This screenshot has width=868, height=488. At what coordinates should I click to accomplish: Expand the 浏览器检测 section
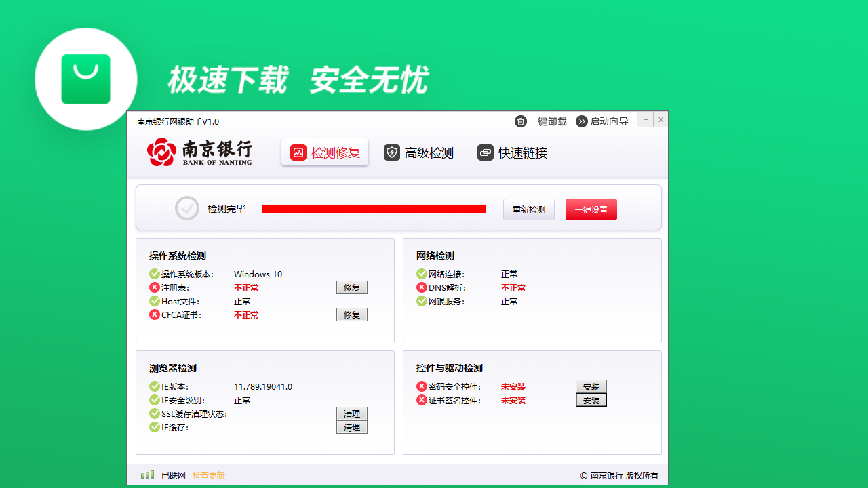coord(172,368)
